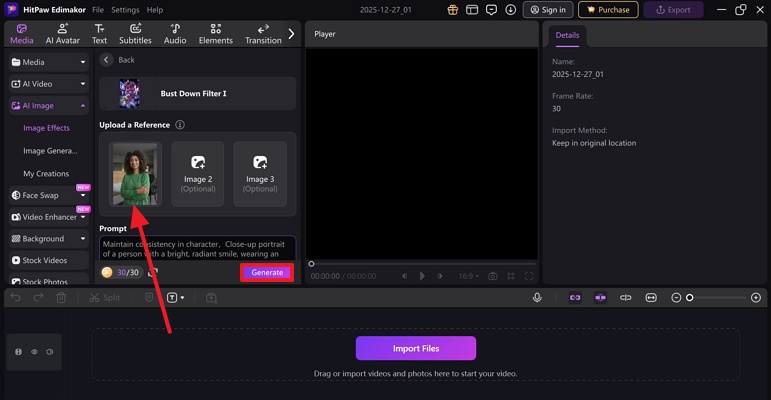771x400 pixels.
Task: Click the gift box icon
Action: coord(452,10)
